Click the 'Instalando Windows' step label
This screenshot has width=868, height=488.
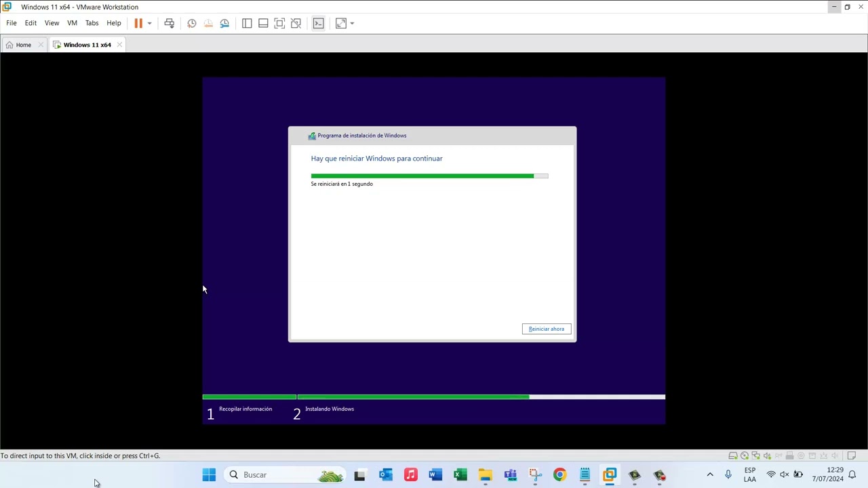click(330, 409)
